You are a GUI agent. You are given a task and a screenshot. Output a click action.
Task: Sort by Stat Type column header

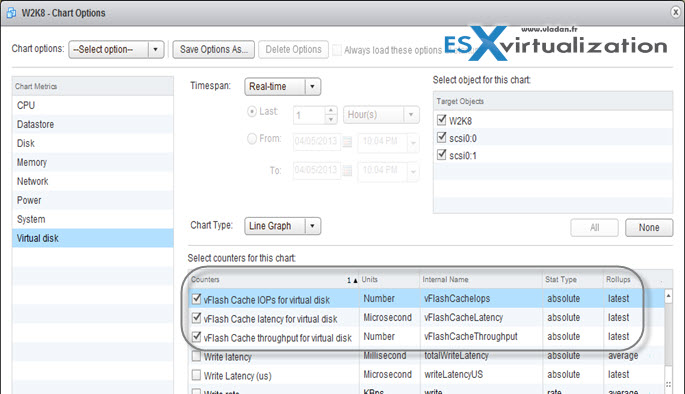click(x=572, y=280)
